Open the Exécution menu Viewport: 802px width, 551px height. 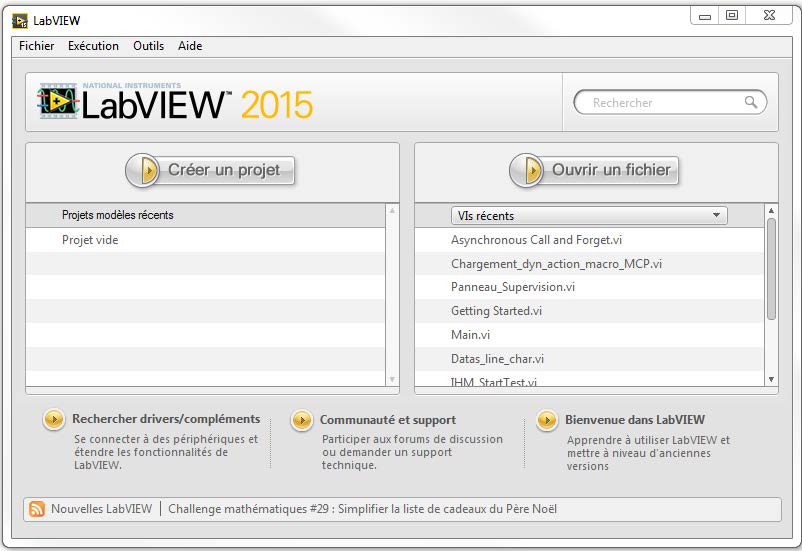pyautogui.click(x=93, y=46)
